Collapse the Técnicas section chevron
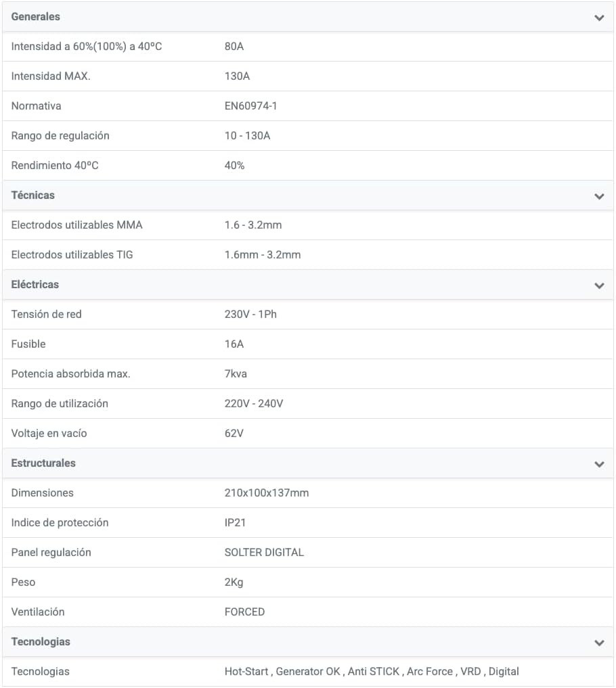The image size is (616, 688). [x=599, y=196]
